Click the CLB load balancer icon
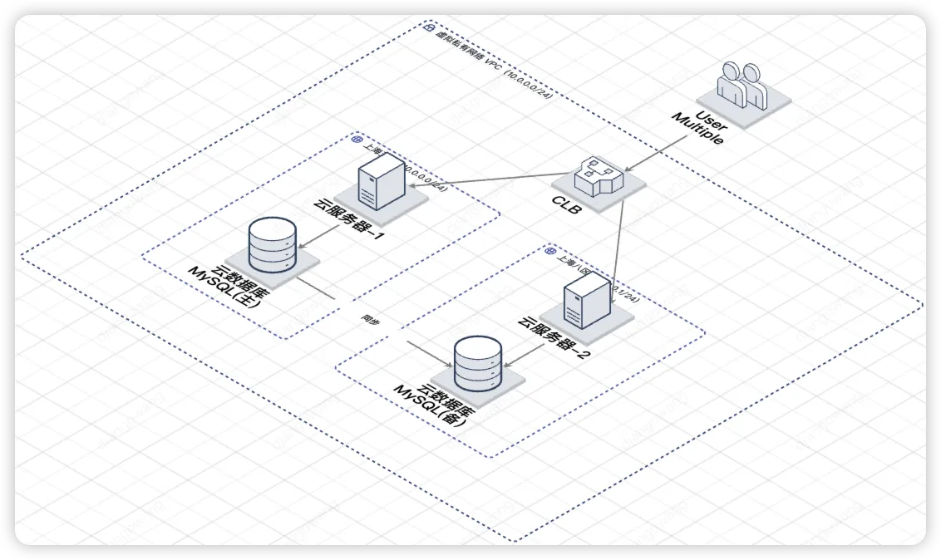This screenshot has width=941, height=560. [x=599, y=176]
